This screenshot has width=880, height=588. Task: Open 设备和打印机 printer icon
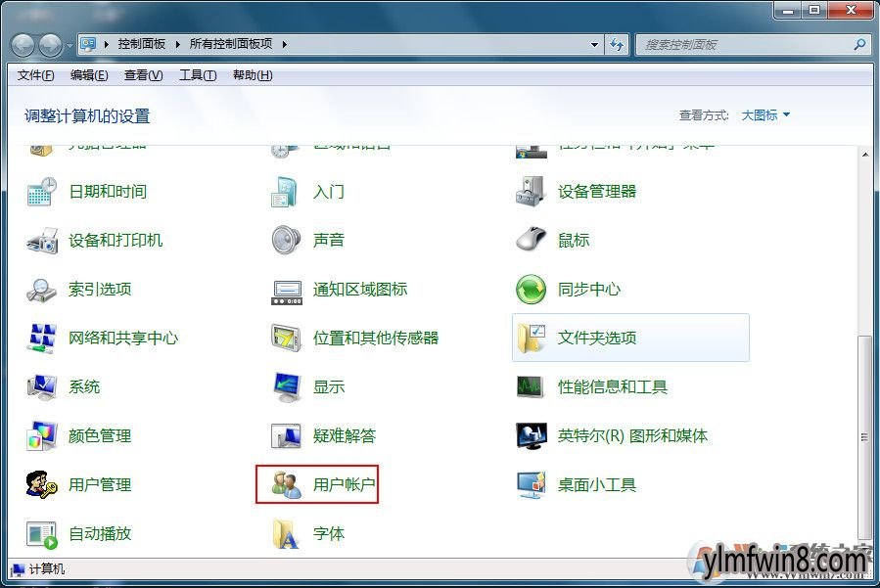41,241
